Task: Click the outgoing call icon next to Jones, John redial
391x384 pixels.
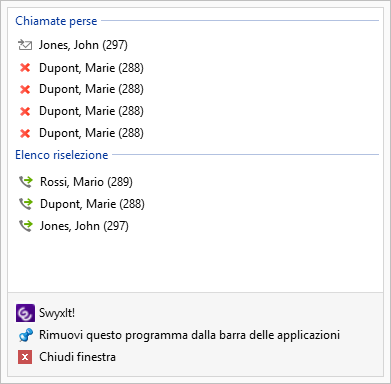Action: (x=26, y=226)
